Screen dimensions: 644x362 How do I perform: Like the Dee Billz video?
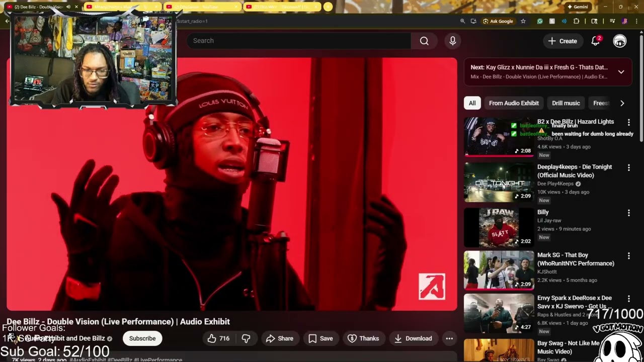click(218, 338)
